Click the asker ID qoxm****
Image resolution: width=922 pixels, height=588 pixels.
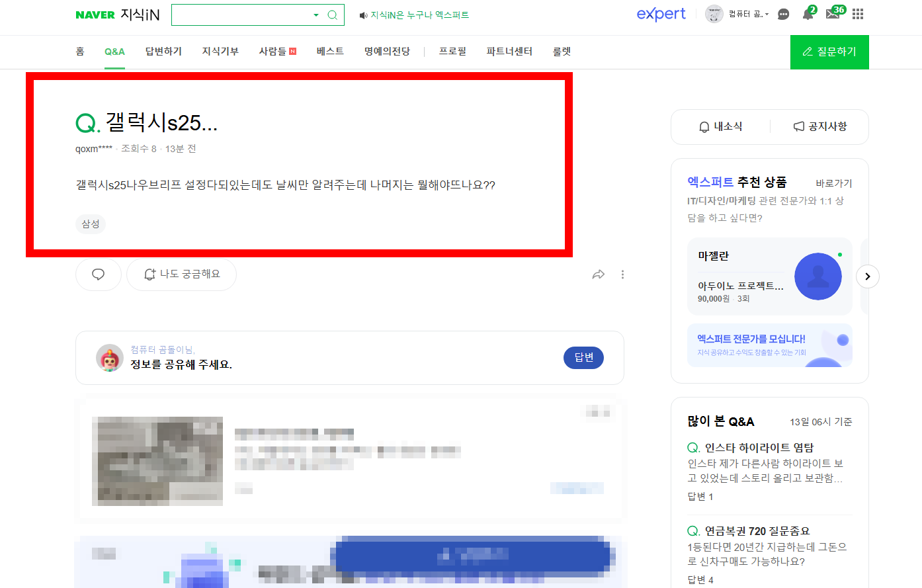(x=94, y=149)
